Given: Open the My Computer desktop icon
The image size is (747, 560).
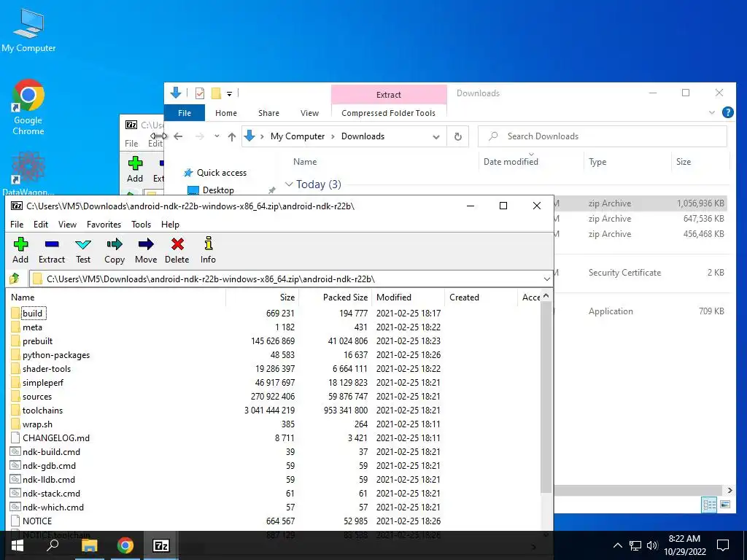Looking at the screenshot, I should [x=28, y=30].
